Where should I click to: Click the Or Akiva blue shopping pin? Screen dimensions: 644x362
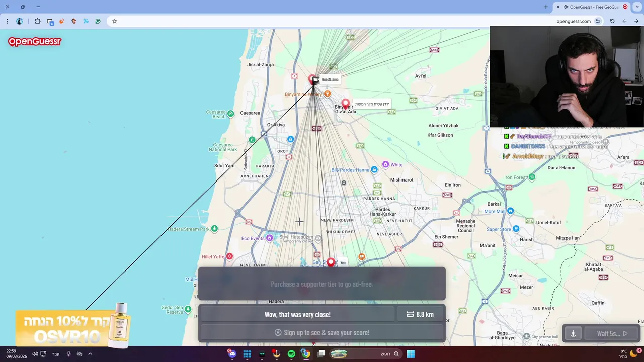(x=290, y=139)
